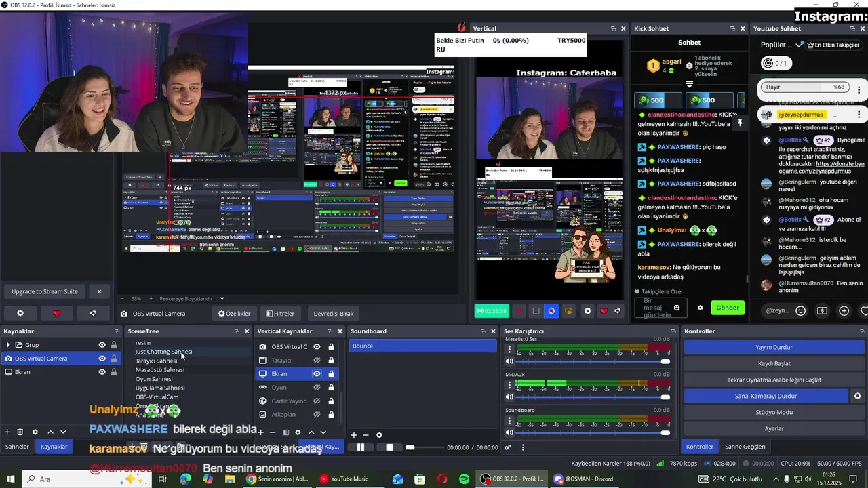868x488 pixels.
Task: Click Stüdyo Modu button
Action: 774,412
